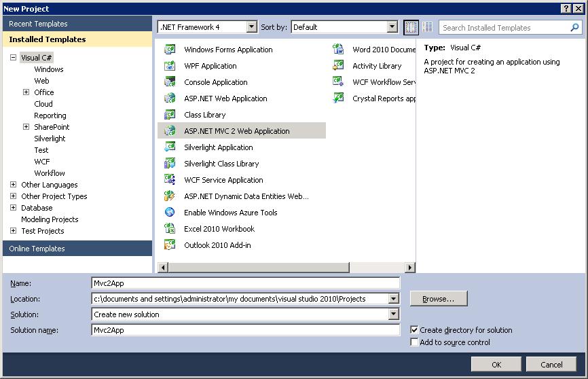The width and height of the screenshot is (588, 379).
Task: Click the Windows Forms Application template icon
Action: tap(170, 50)
